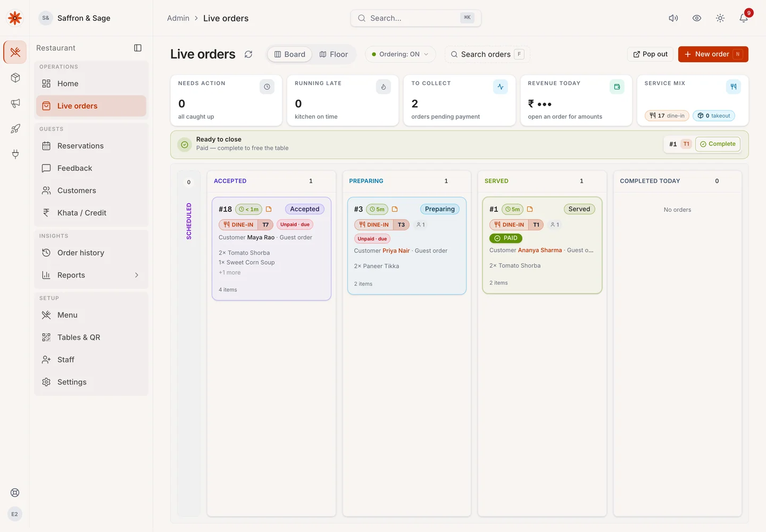Click the pulse icon on To Collect card
The image size is (766, 532).
click(x=501, y=87)
